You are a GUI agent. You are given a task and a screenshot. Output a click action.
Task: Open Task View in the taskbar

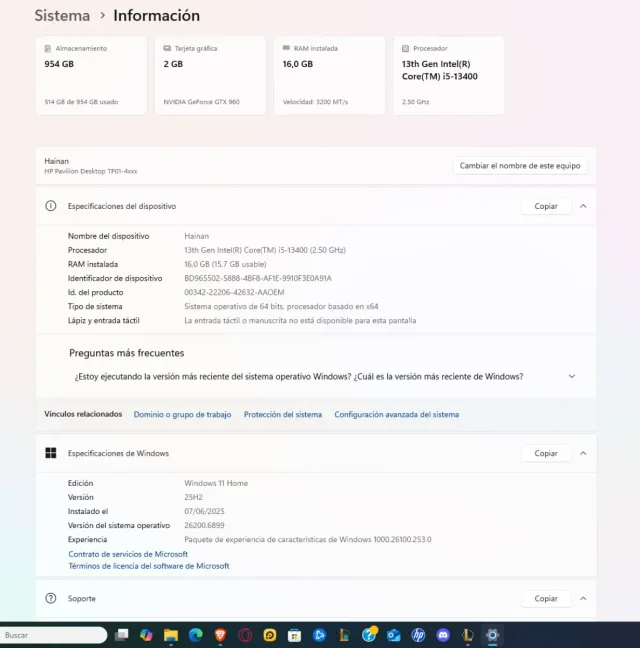pos(122,635)
